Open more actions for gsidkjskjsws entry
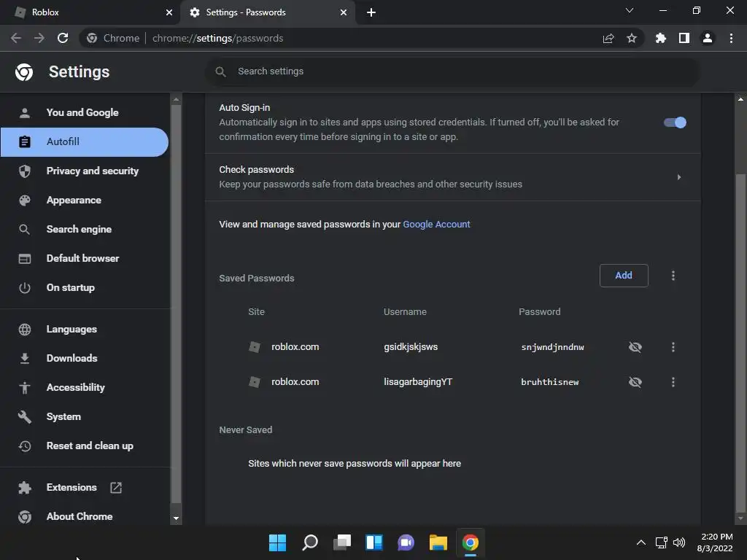The width and height of the screenshot is (747, 560). tap(673, 347)
